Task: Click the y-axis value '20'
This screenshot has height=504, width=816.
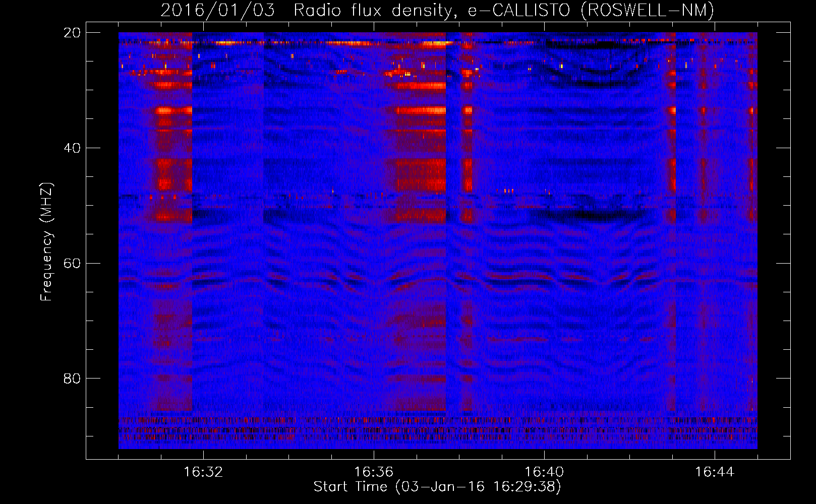Action: [x=72, y=33]
